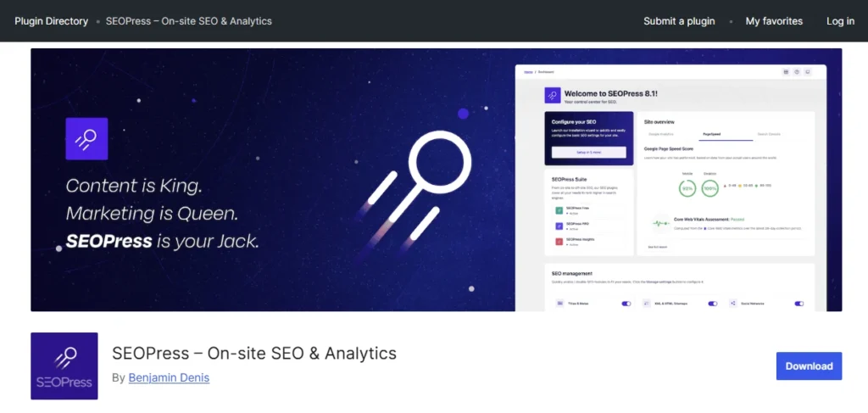This screenshot has width=868, height=413.
Task: Click "Setup in 5 mins!" button in banner dashboard
Action: pyautogui.click(x=589, y=153)
